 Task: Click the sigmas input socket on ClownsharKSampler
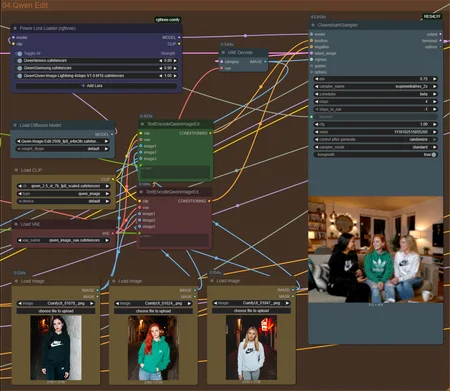311,59
